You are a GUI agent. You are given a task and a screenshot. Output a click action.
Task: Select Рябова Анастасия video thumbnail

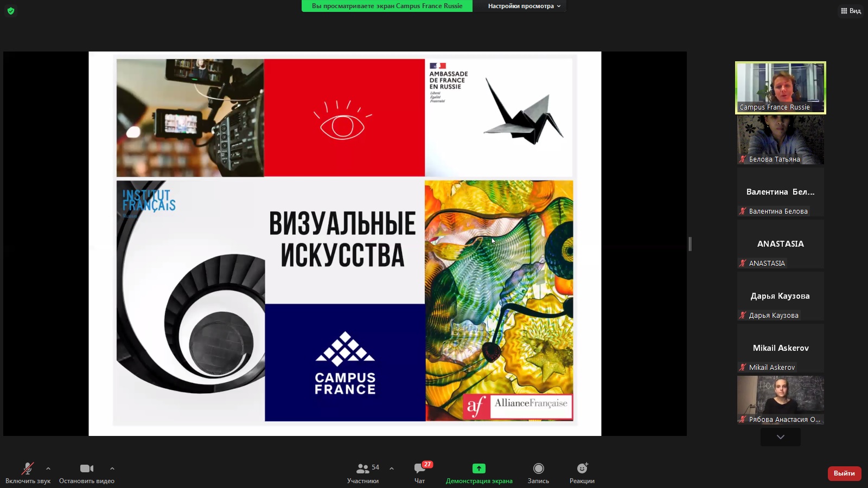(x=780, y=399)
